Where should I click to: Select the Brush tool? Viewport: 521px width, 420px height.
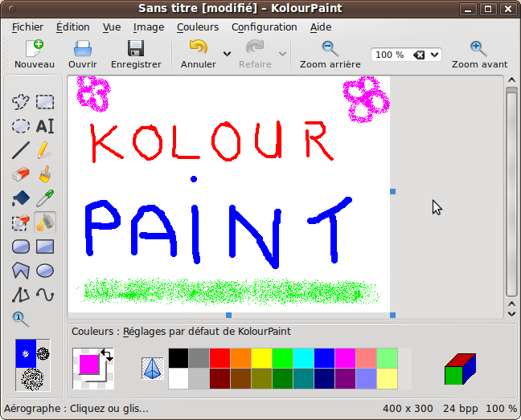(45, 173)
